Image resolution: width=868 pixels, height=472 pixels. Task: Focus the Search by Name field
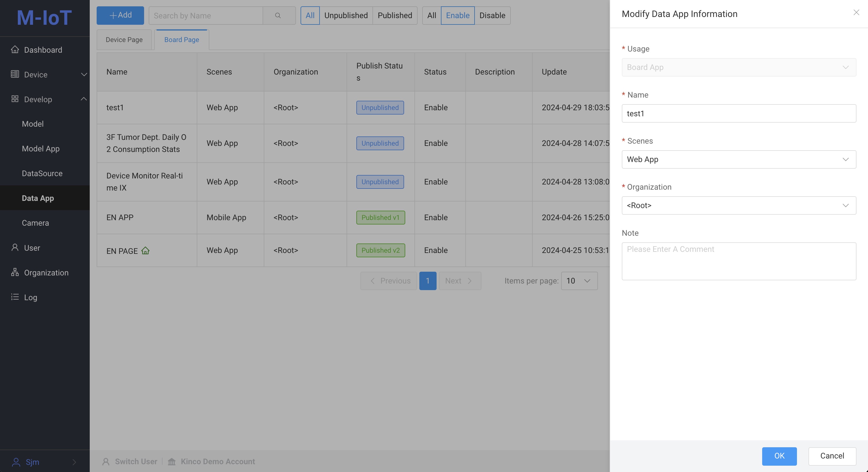tap(206, 16)
